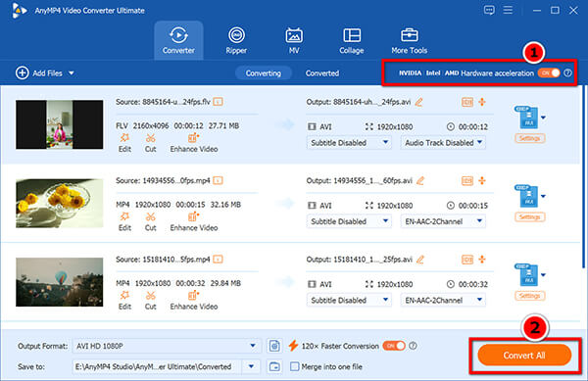The image size is (588, 381).
Task: Open the feedback message icon in title bar
Action: (x=489, y=10)
